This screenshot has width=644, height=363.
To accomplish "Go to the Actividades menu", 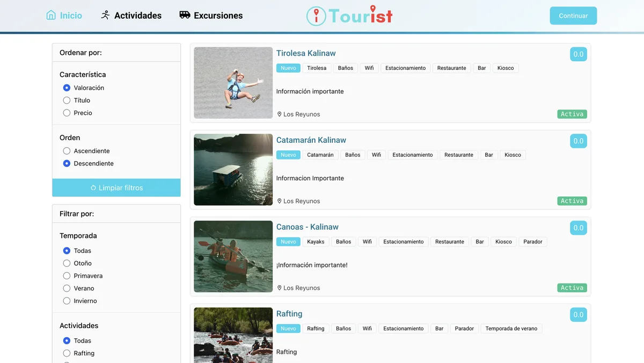I will (131, 16).
